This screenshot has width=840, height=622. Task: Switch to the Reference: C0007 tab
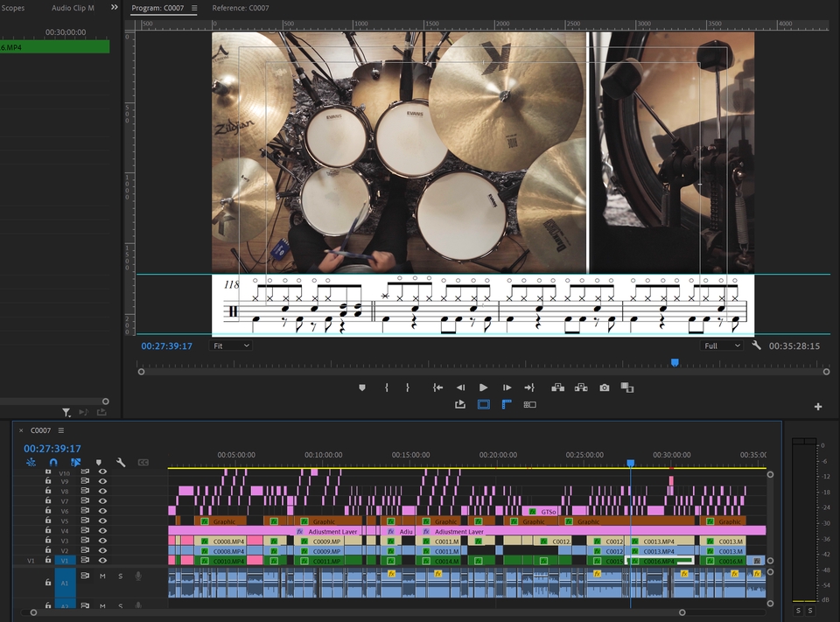(x=241, y=8)
